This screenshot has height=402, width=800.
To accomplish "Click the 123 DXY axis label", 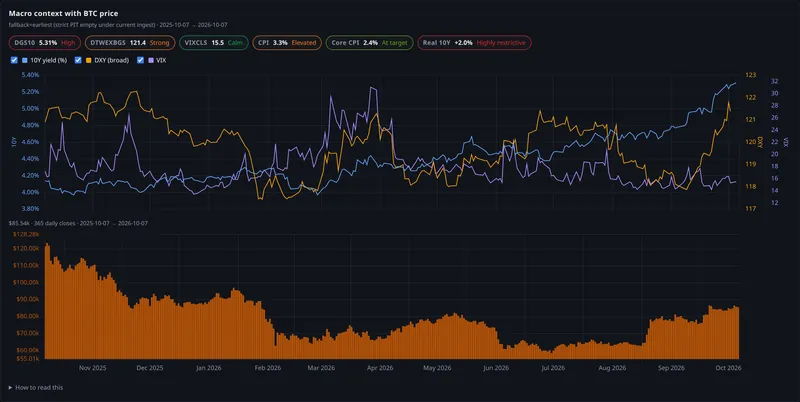I will click(x=751, y=75).
